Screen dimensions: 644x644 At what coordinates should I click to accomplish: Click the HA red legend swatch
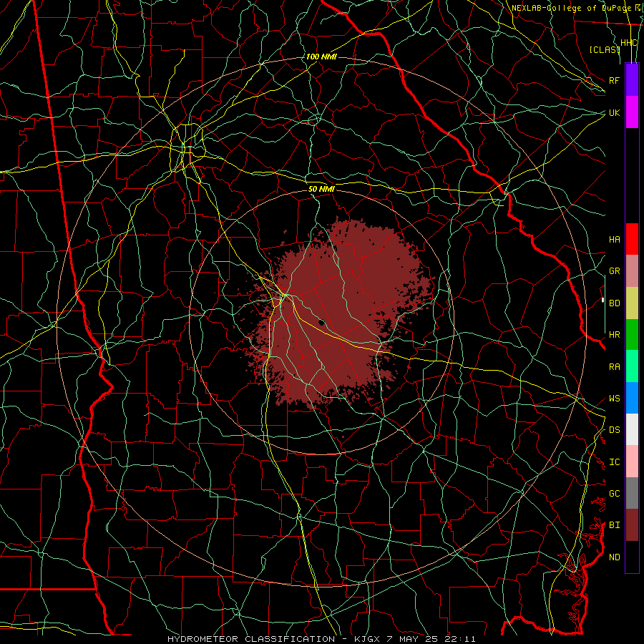(x=632, y=239)
